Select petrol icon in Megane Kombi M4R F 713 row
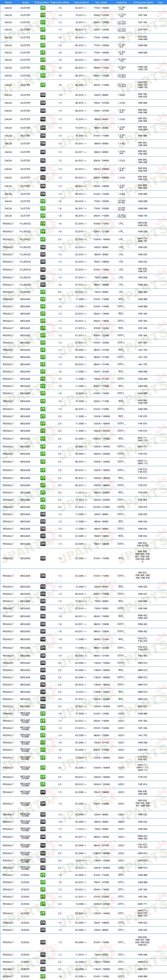Image resolution: width=167 pixels, height=980 pixels. point(43,768)
